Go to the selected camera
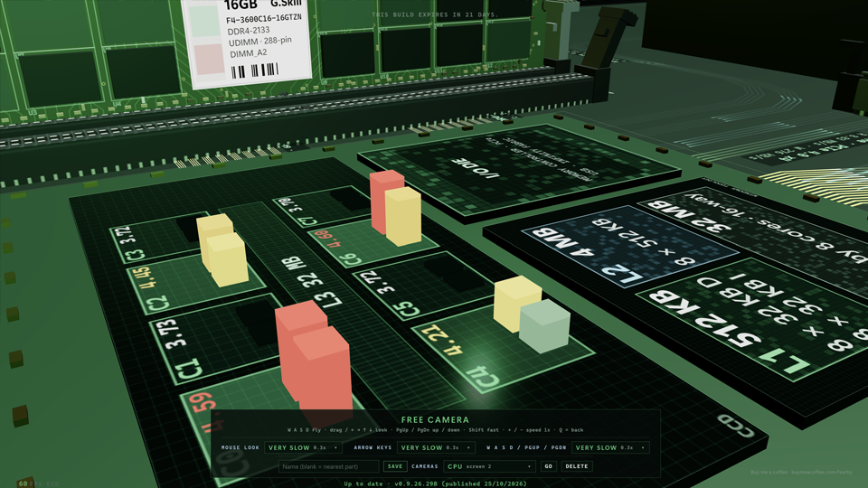Viewport: 868px width, 488px height. (548, 466)
